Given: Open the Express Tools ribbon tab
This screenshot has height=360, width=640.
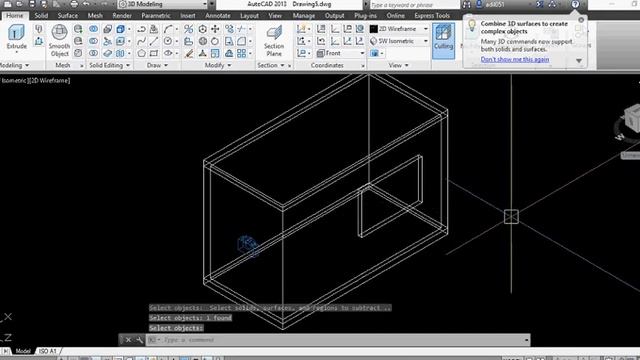Looking at the screenshot, I should click(432, 16).
